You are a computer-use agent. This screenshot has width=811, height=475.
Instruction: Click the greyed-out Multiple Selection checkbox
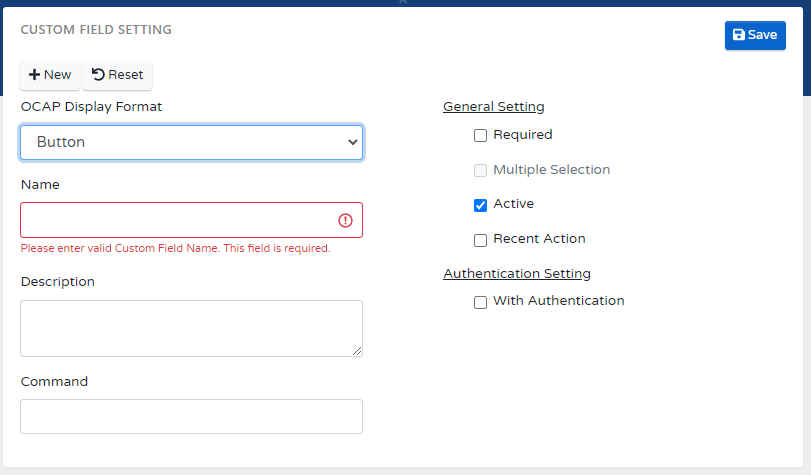pyautogui.click(x=480, y=171)
